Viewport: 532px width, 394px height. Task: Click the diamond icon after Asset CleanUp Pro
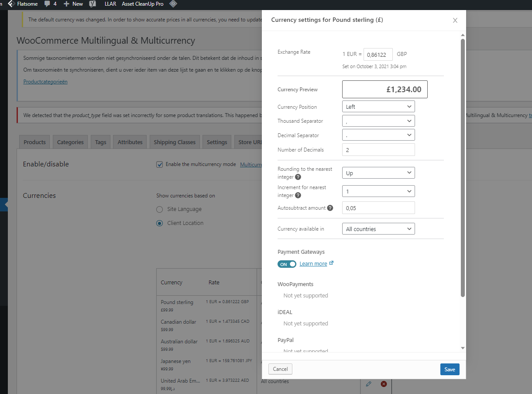173,4
